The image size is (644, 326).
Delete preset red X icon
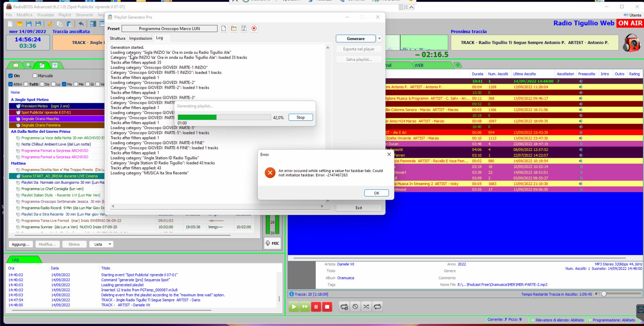(254, 29)
